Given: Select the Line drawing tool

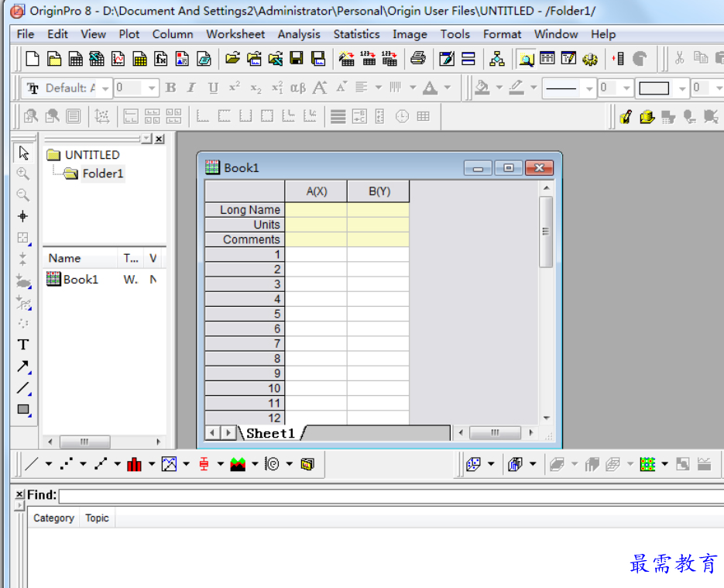Looking at the screenshot, I should 23,388.
